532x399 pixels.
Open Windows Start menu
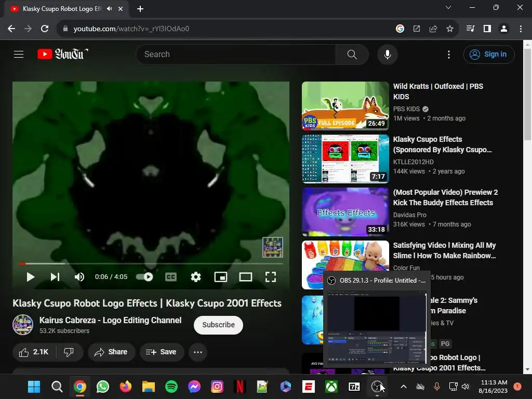[x=34, y=387]
